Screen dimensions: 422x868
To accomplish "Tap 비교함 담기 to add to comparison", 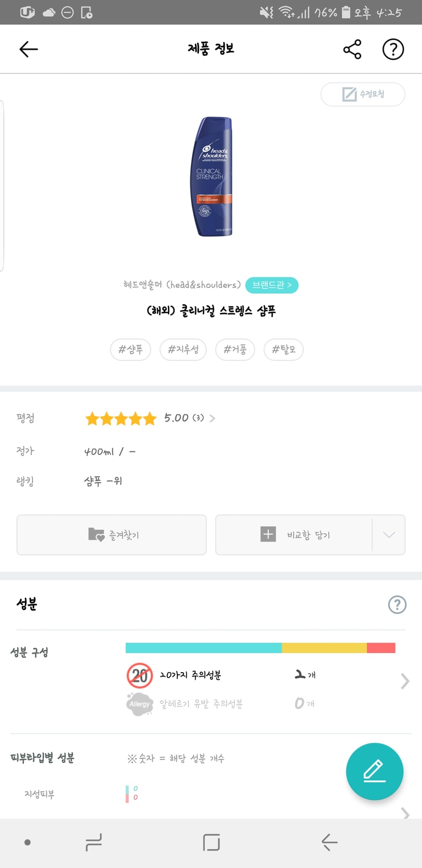I will [294, 535].
